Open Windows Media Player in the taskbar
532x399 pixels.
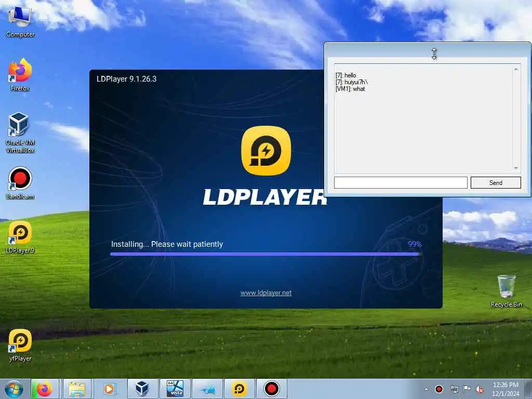pyautogui.click(x=109, y=389)
